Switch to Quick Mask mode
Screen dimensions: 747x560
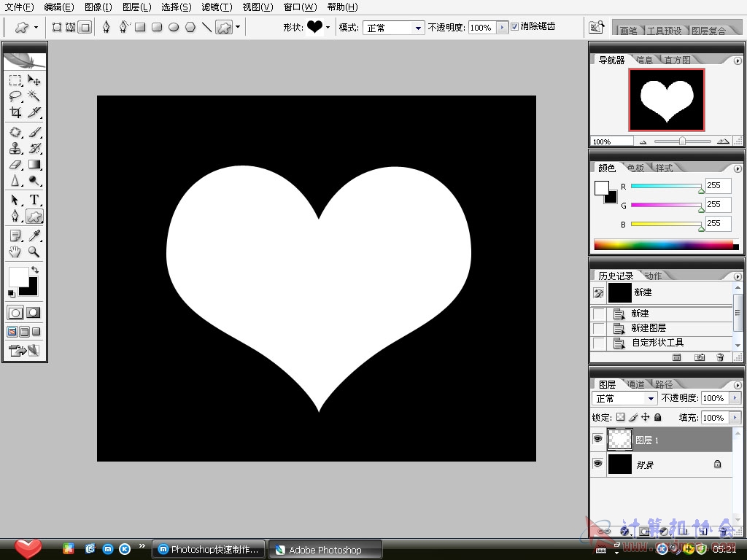[33, 313]
